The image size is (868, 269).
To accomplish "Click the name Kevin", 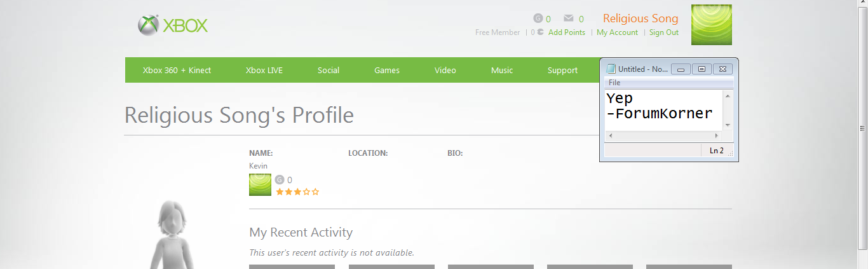I will pyautogui.click(x=259, y=166).
